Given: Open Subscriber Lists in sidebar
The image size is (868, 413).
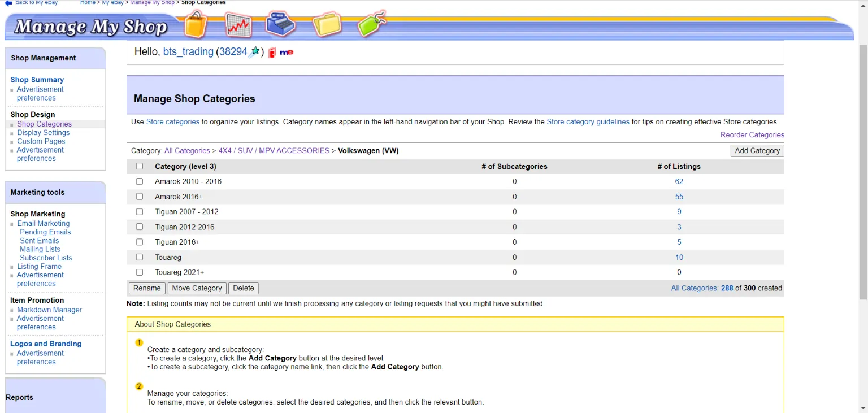Looking at the screenshot, I should pyautogui.click(x=46, y=258).
